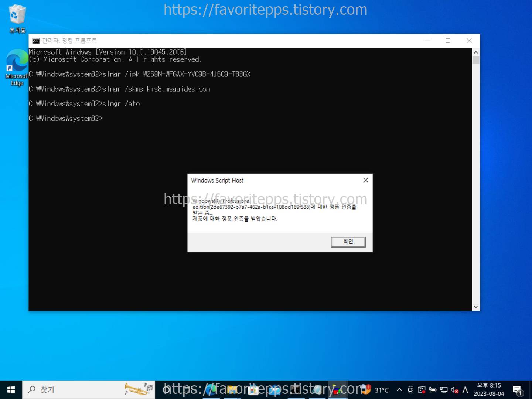This screenshot has width=532, height=399.
Task: Switch to Command Prompt taskbar icon
Action: point(296,390)
